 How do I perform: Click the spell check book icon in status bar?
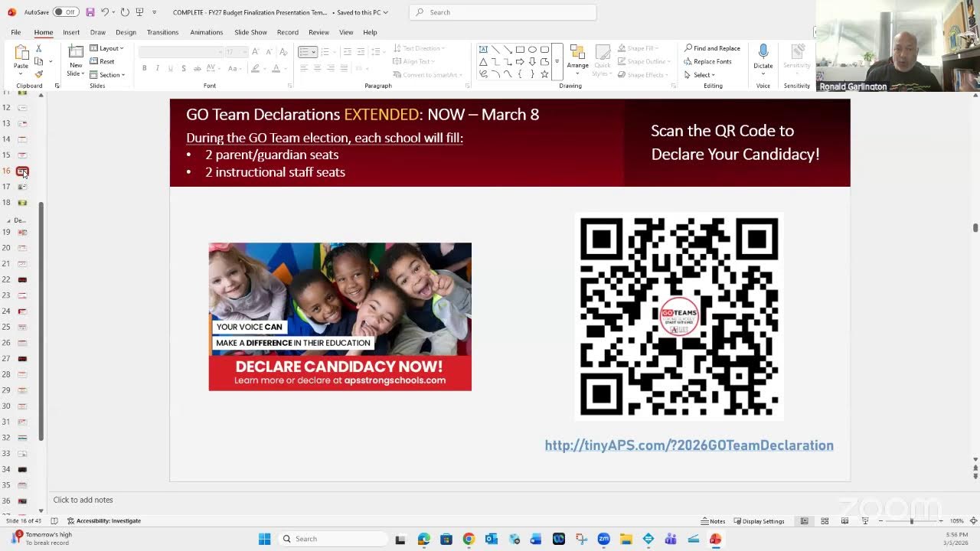click(x=54, y=521)
